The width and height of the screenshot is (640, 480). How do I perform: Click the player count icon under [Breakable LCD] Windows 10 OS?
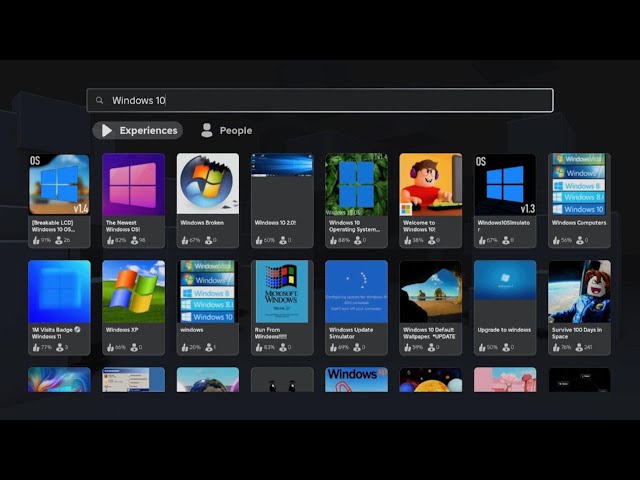[x=59, y=240]
